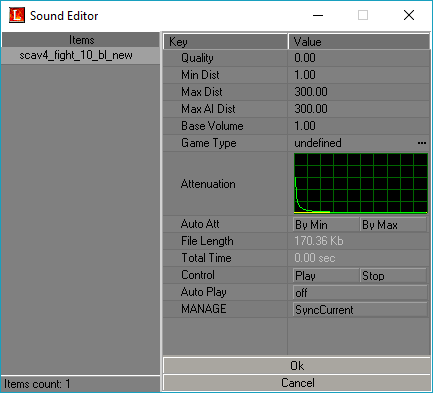Select the Min Dist key label
433x393 pixels.
point(200,75)
